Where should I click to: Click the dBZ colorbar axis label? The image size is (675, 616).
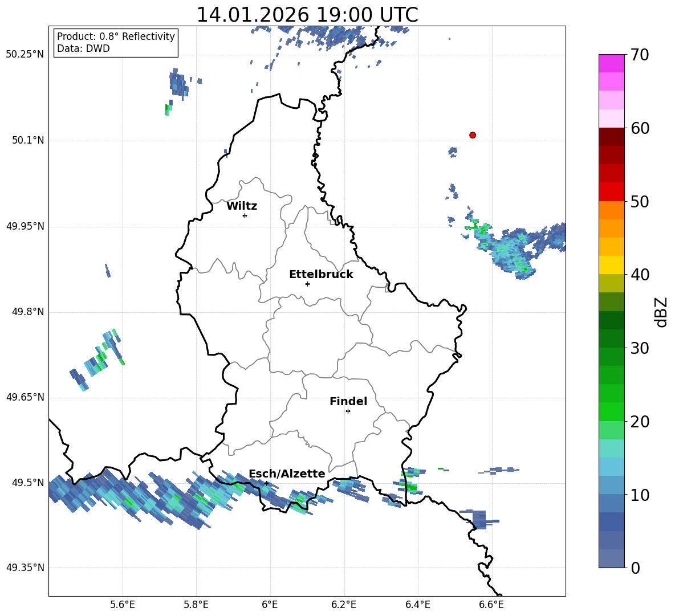pos(661,312)
